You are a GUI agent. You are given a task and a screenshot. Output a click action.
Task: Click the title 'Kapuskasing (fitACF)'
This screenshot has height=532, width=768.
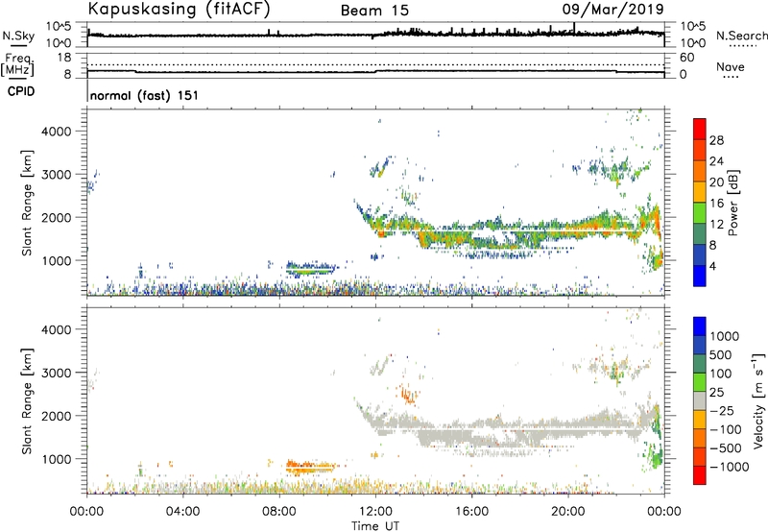[179, 9]
